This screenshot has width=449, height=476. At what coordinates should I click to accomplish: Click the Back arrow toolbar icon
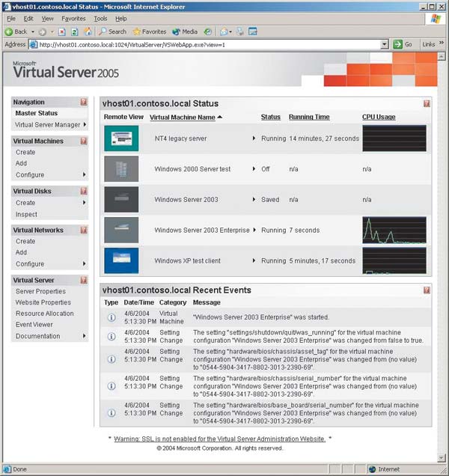pos(9,31)
